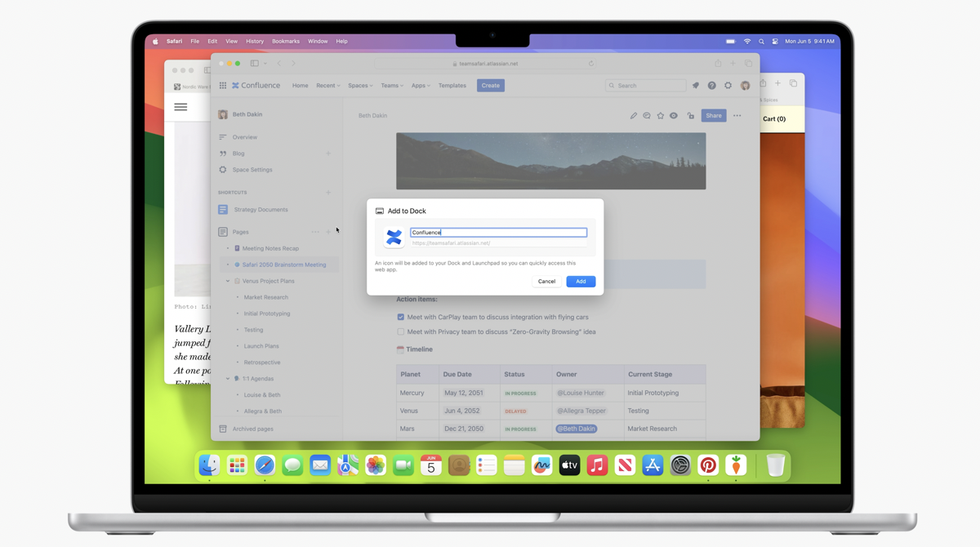
Task: Open Overview in space sidebar
Action: point(245,137)
